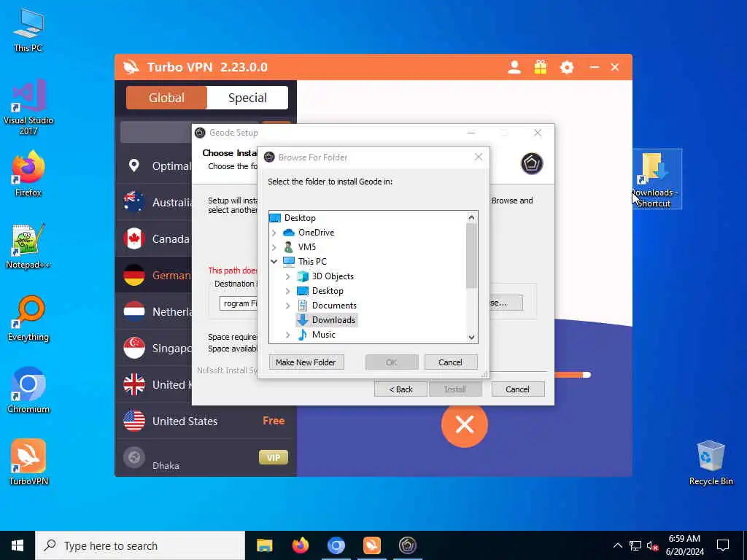Click the folder tree scrollbar thumb
Image resolution: width=747 pixels, height=560 pixels.
click(471, 256)
